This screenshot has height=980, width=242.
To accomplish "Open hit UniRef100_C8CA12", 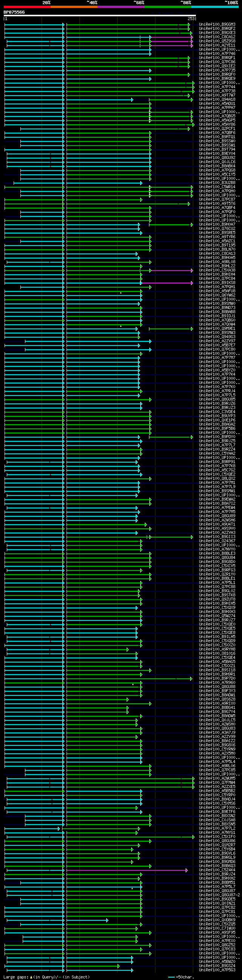I will pos(217,37).
